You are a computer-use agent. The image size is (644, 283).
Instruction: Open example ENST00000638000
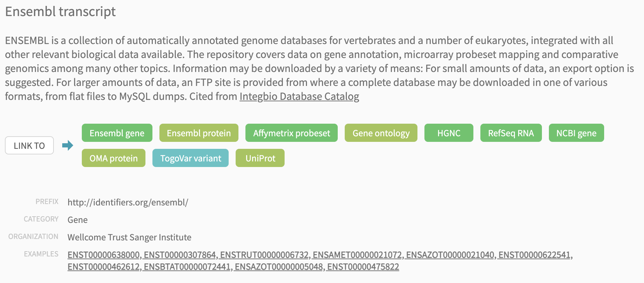coord(104,255)
